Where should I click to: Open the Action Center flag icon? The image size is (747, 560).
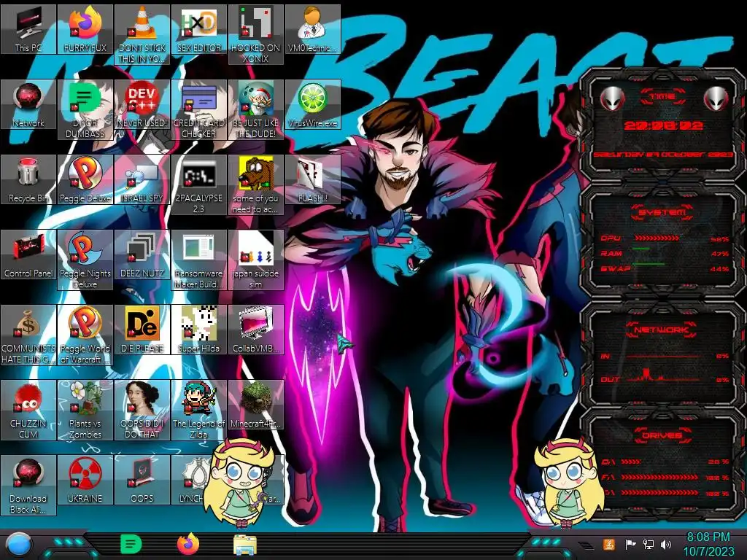click(630, 544)
